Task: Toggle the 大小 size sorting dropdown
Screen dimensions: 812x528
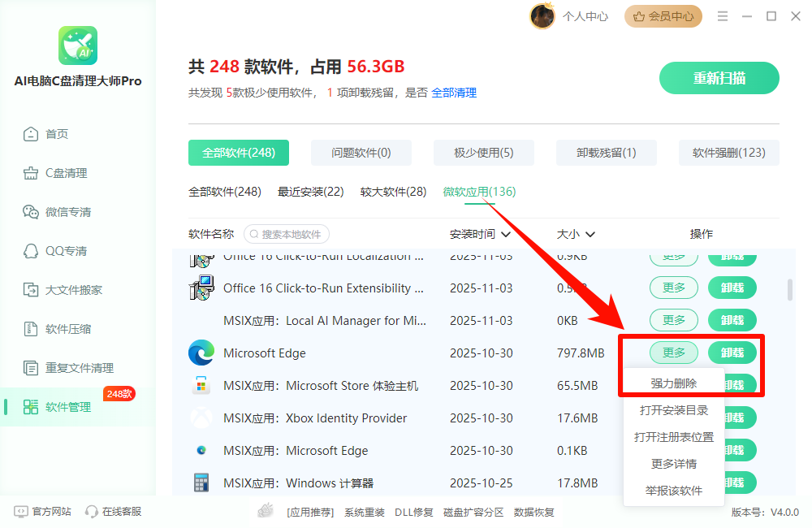Action: (576, 234)
